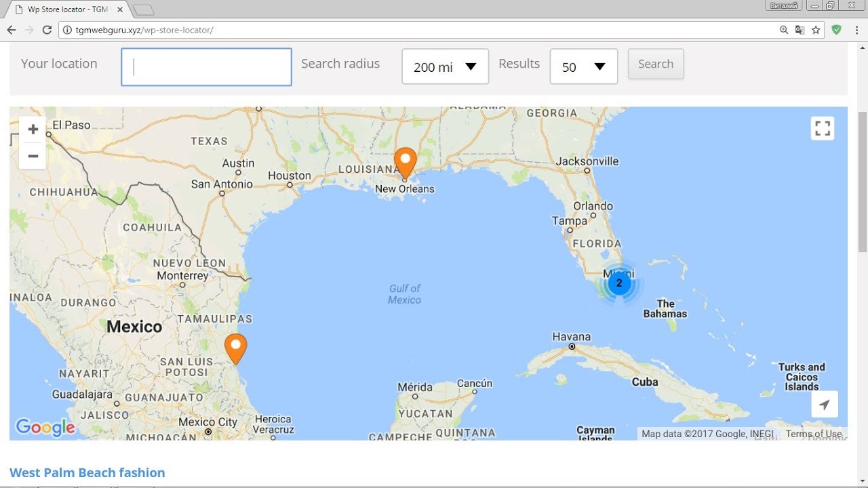Click the browser forward arrow

(29, 30)
